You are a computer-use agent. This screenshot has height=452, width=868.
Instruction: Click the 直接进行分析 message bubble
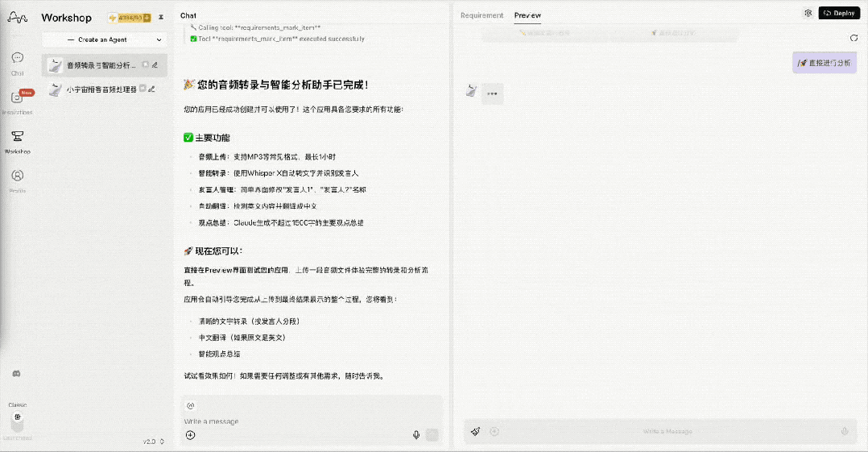coord(825,63)
